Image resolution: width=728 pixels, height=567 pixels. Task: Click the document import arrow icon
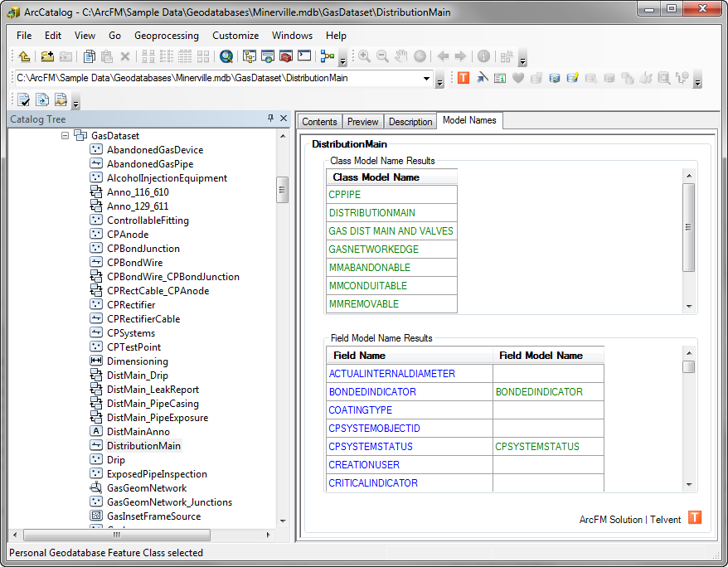pos(42,99)
